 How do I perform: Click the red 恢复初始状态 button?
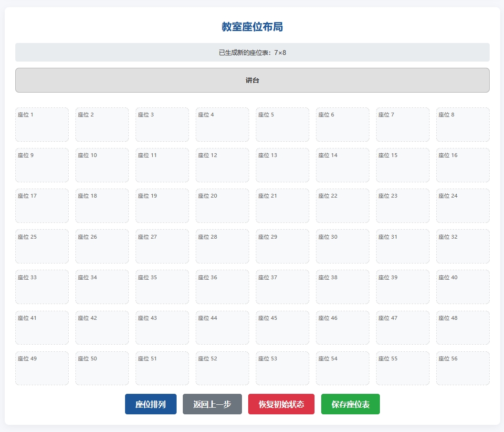[x=281, y=404]
